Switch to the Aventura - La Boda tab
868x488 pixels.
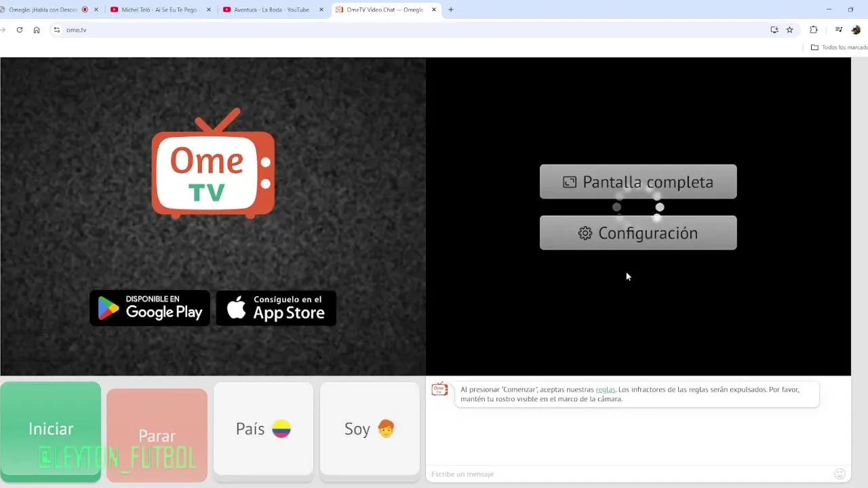point(272,9)
